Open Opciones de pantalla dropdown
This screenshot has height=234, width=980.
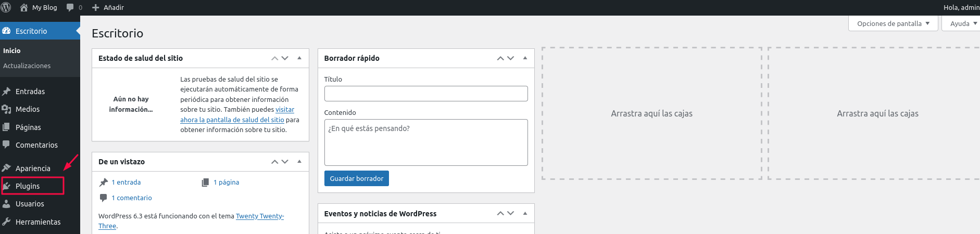pyautogui.click(x=893, y=23)
